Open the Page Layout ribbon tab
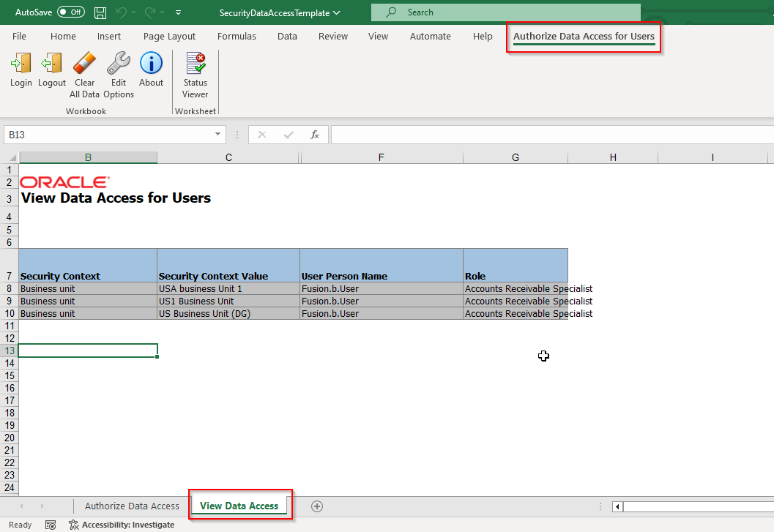Viewport: 774px width, 532px height. pos(169,36)
